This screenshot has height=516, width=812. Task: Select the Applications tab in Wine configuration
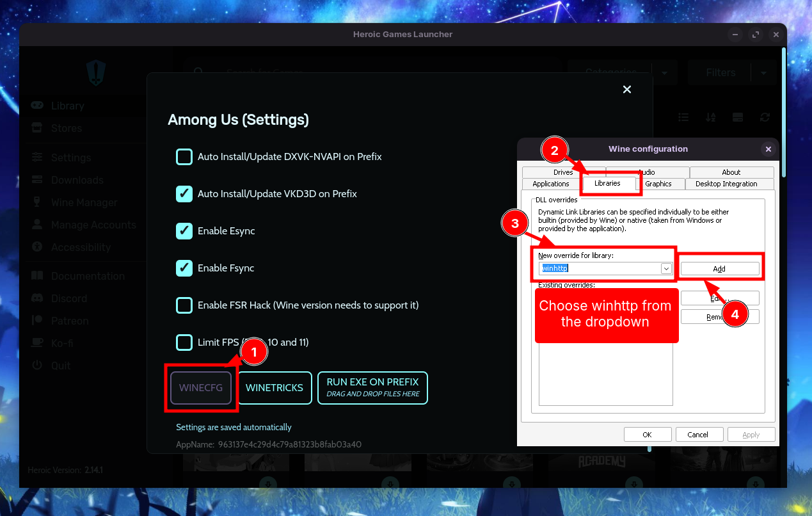pos(551,184)
